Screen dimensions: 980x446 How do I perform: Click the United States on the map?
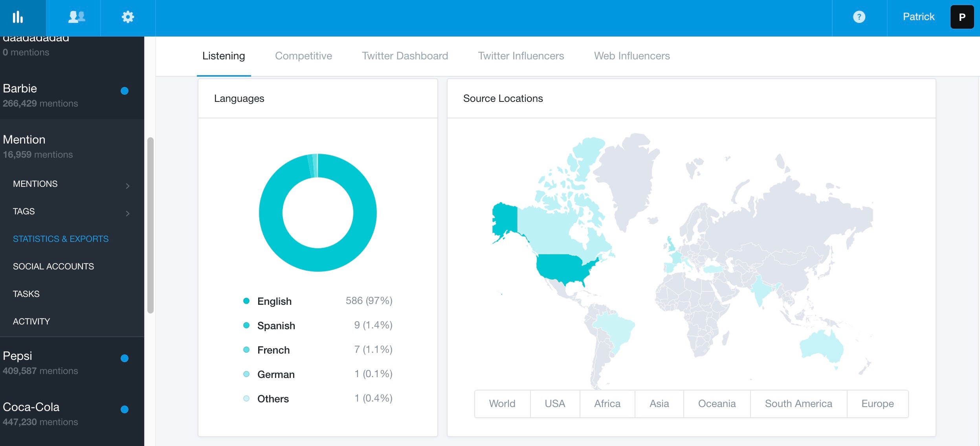tap(562, 267)
